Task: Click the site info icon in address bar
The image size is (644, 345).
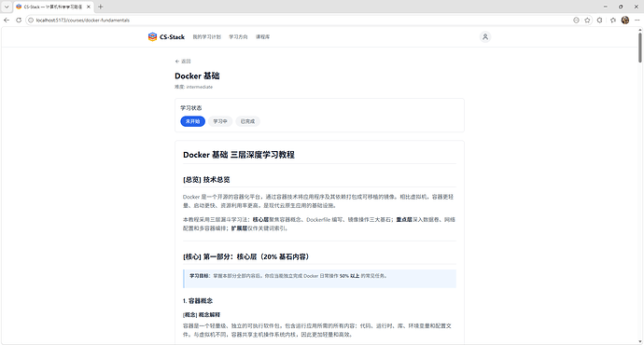Action: tap(31, 21)
